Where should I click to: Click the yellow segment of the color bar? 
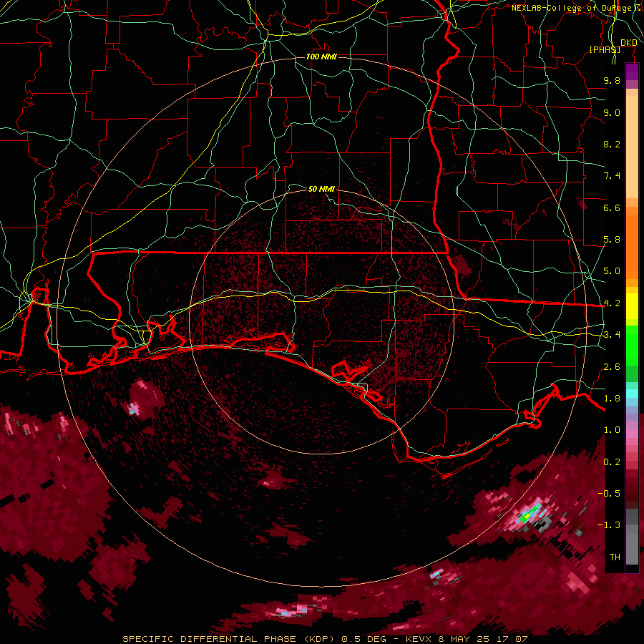632,306
